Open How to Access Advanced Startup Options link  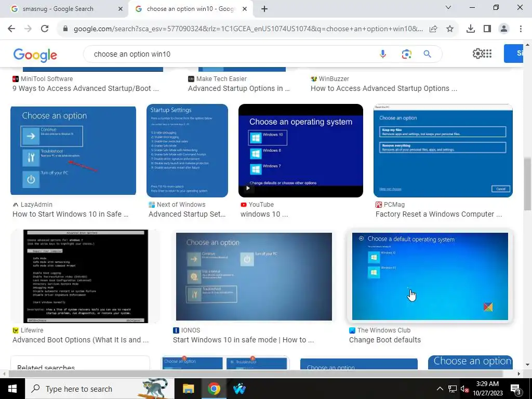[x=384, y=88]
